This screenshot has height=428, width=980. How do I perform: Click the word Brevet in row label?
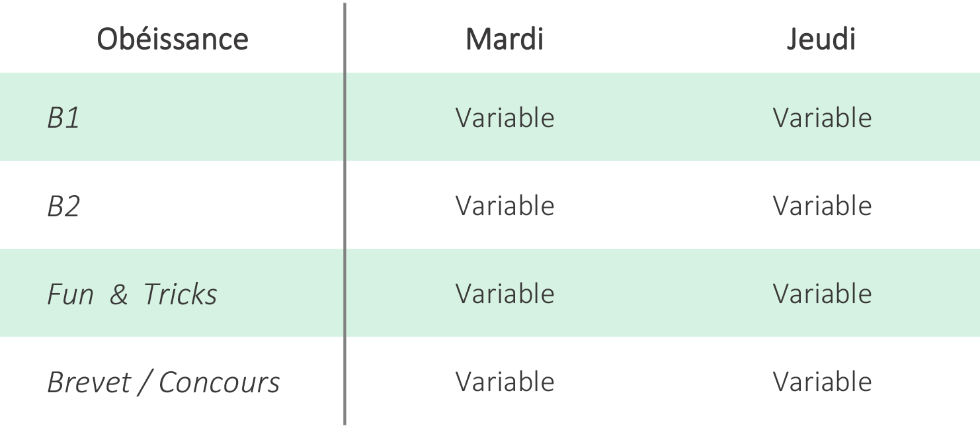(89, 382)
